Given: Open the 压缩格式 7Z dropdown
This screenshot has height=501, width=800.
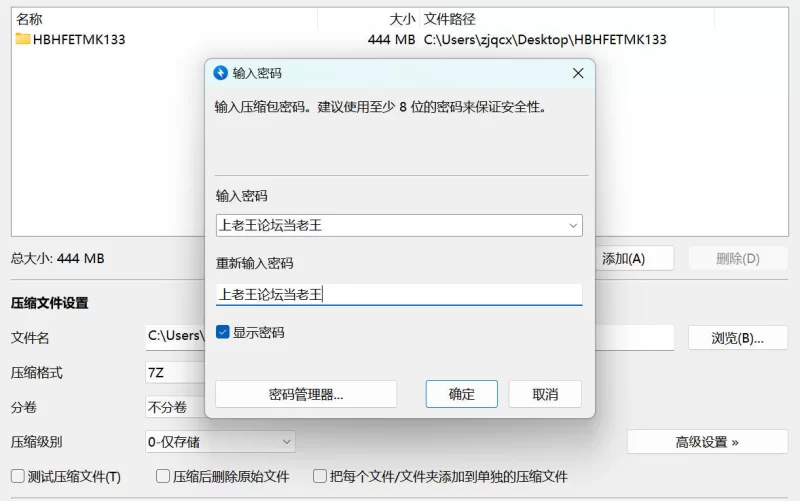Looking at the screenshot, I should (x=175, y=373).
